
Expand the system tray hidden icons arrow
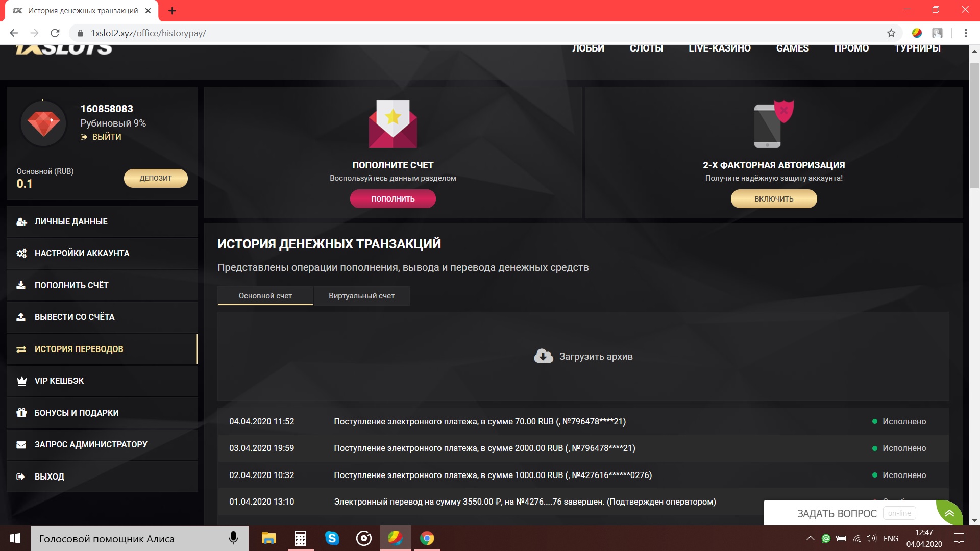pos(810,538)
